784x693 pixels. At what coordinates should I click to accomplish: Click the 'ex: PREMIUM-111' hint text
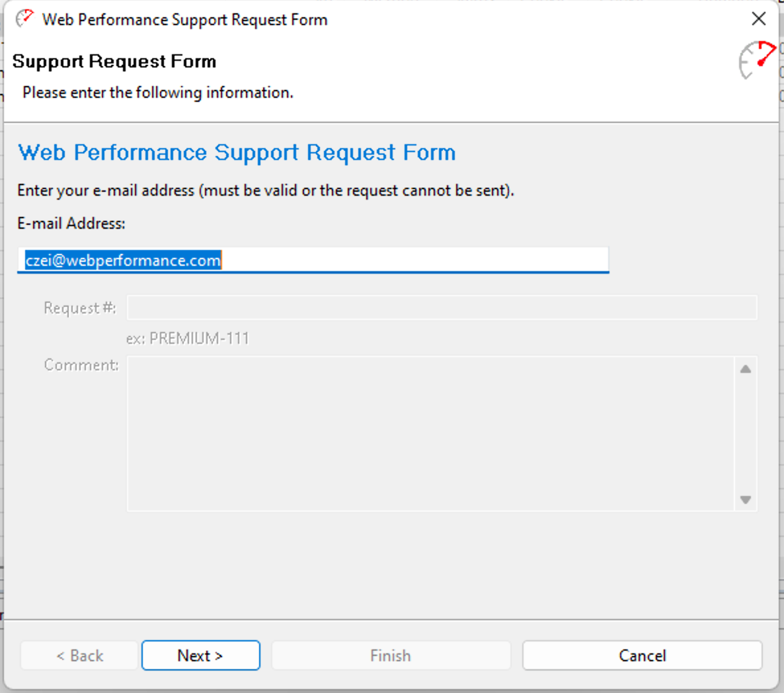click(x=188, y=339)
